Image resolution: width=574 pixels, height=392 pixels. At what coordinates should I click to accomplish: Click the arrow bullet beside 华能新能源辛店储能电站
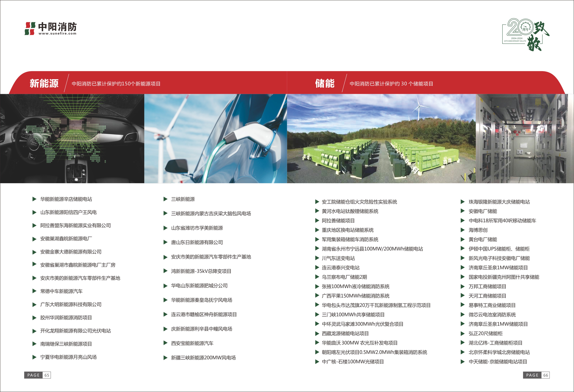click(x=35, y=199)
